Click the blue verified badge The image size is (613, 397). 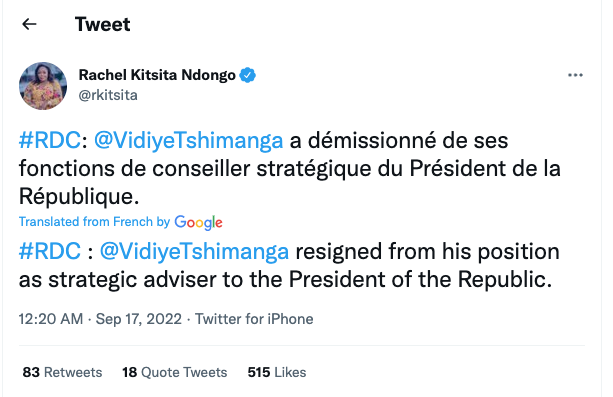pyautogui.click(x=247, y=75)
